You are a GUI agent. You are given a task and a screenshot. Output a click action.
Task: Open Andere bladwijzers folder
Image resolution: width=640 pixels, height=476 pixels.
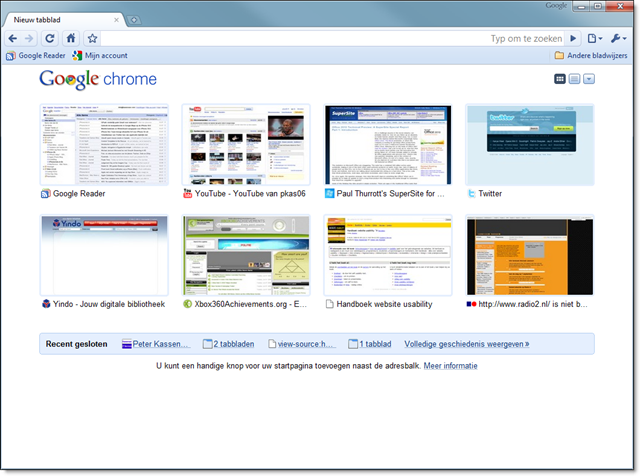coord(591,56)
